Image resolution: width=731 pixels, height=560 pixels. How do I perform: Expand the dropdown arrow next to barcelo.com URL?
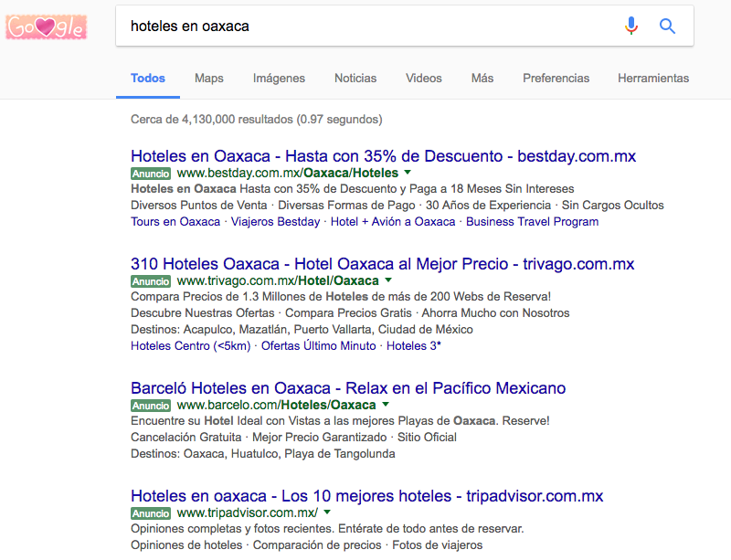tap(385, 405)
